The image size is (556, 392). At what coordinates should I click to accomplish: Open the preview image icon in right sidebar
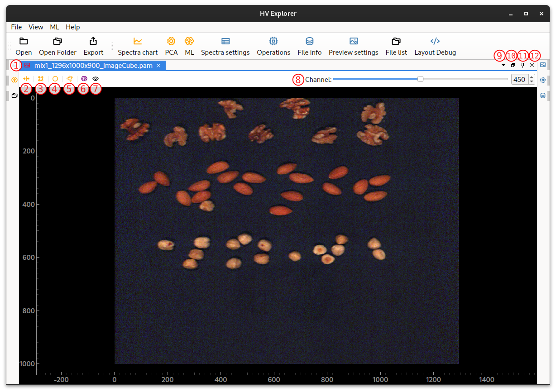click(x=543, y=65)
